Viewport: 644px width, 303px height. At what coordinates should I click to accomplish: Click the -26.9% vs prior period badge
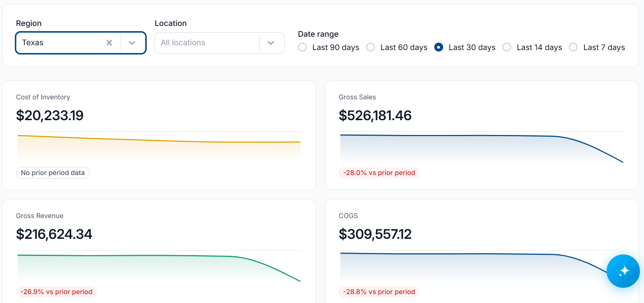point(56,292)
